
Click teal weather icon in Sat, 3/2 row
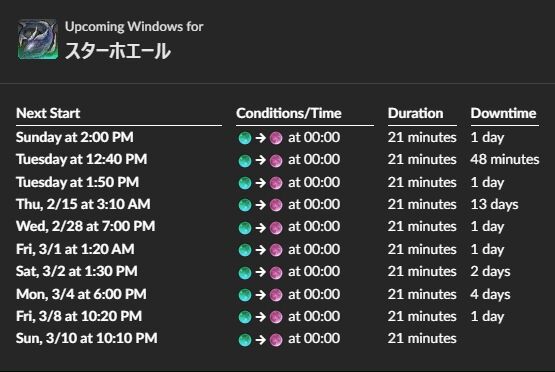245,273
